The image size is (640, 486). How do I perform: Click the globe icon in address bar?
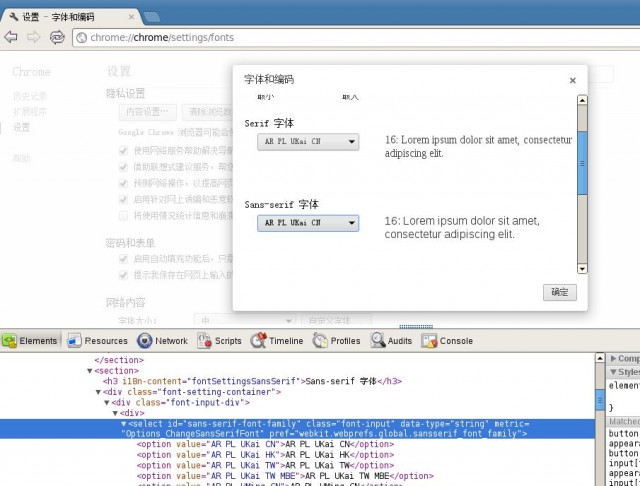point(81,38)
